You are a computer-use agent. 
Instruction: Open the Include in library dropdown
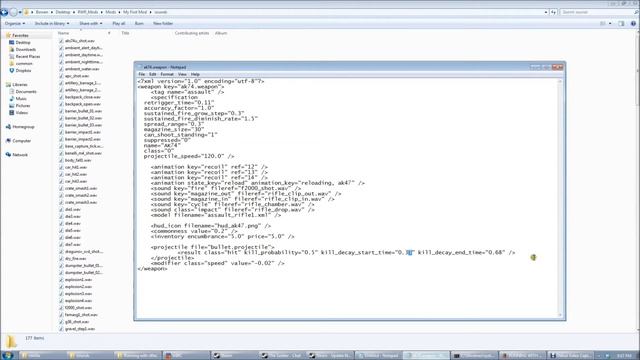[51, 24]
